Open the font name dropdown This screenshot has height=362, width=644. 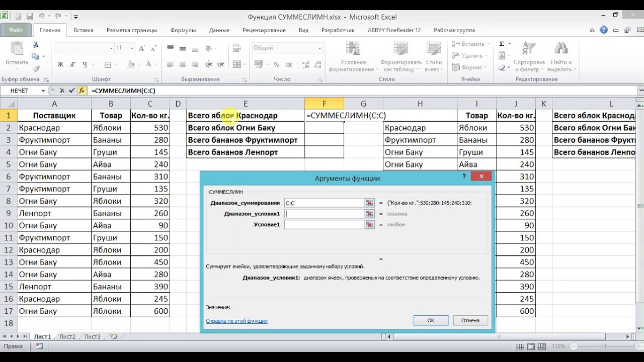point(111,48)
